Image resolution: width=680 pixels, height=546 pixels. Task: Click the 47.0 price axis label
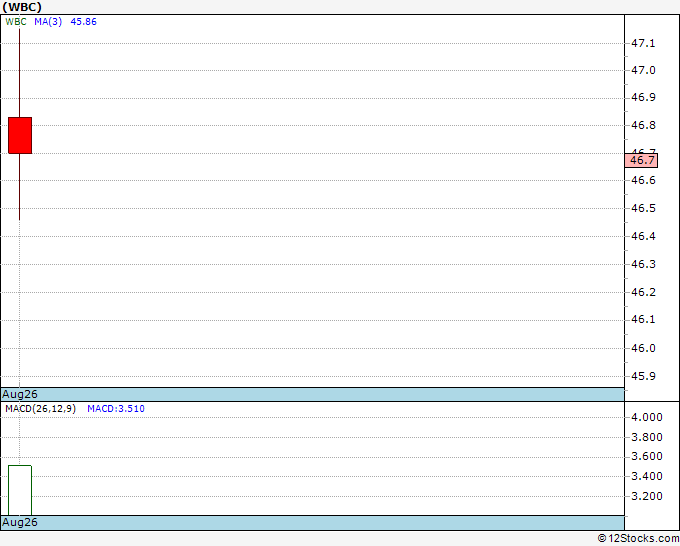[643, 70]
